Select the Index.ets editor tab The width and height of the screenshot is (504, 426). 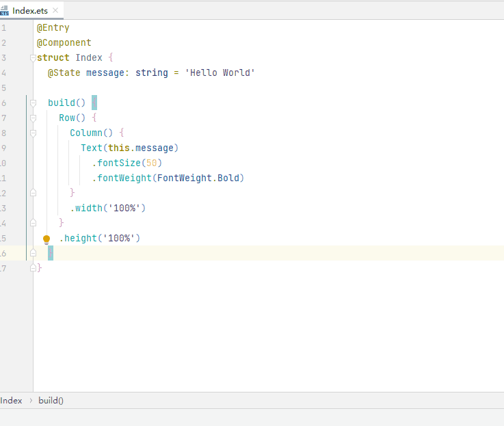(x=30, y=11)
